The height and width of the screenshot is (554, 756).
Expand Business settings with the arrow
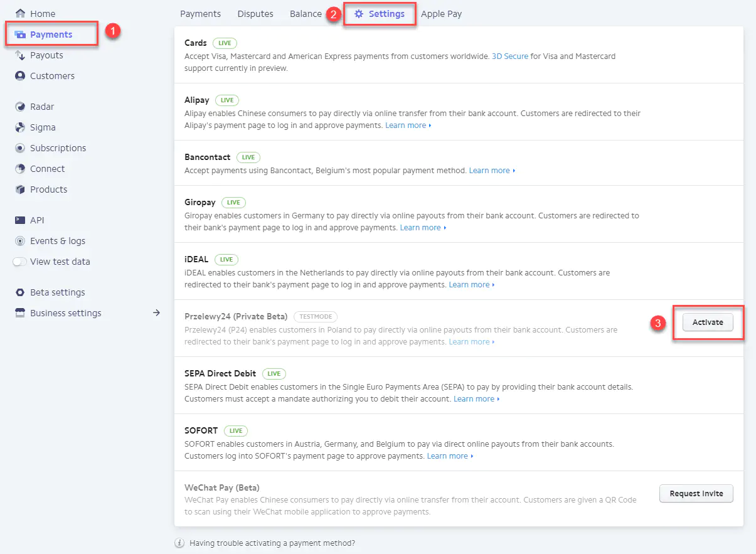pos(157,313)
